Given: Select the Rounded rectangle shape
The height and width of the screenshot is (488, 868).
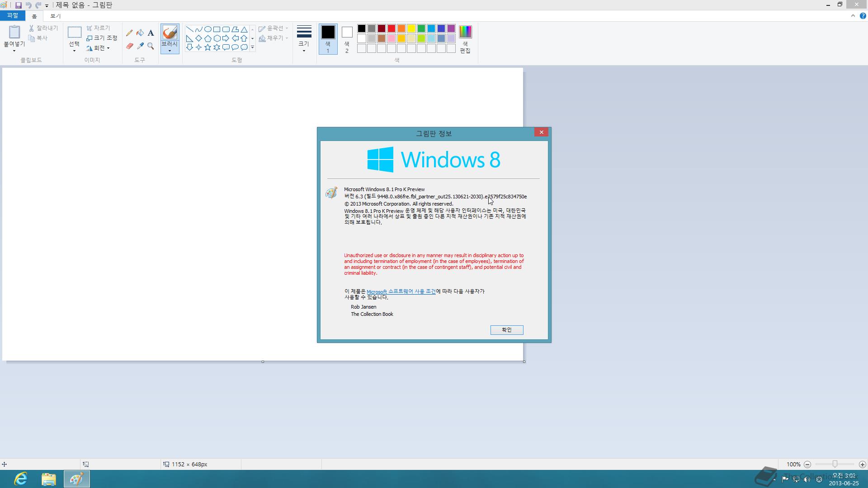Looking at the screenshot, I should tap(226, 29).
